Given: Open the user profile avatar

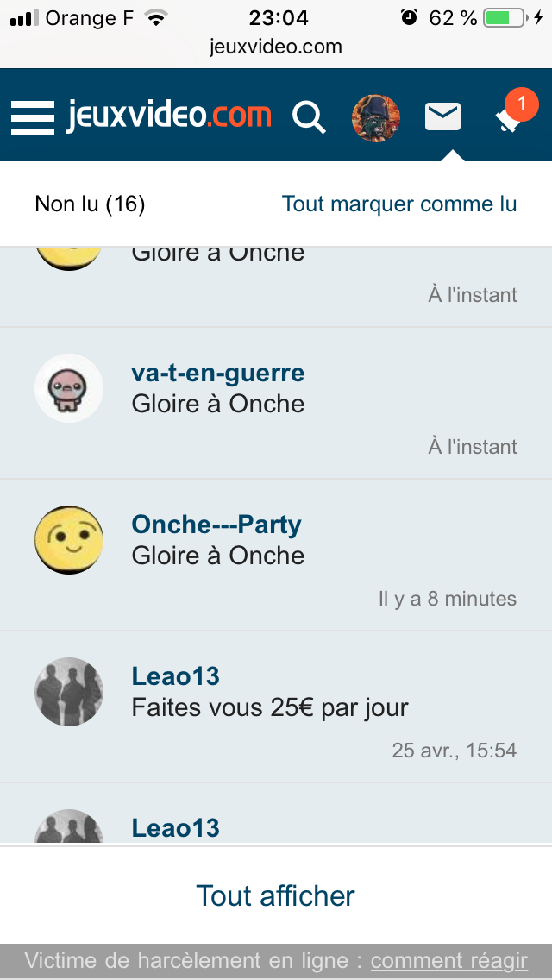Looking at the screenshot, I should coord(375,118).
